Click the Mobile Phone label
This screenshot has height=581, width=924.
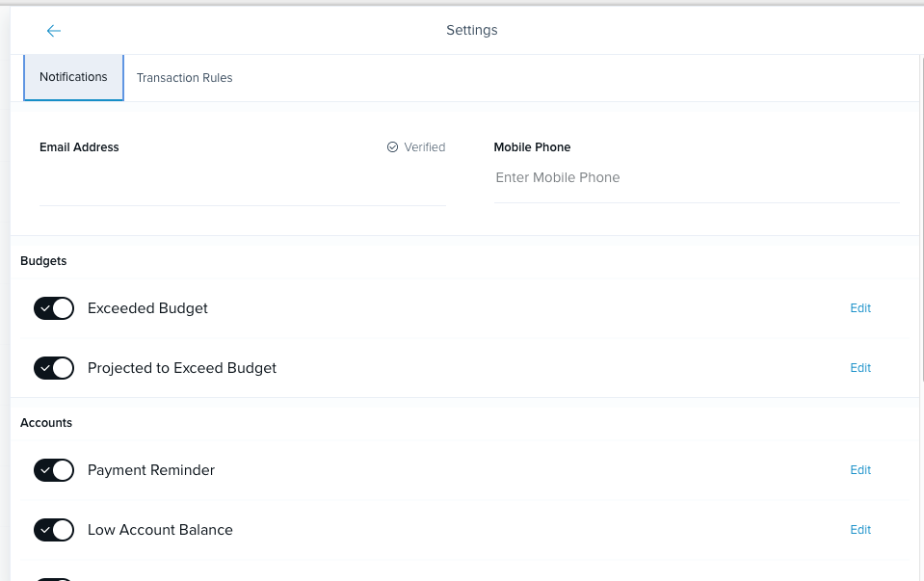pyautogui.click(x=532, y=147)
